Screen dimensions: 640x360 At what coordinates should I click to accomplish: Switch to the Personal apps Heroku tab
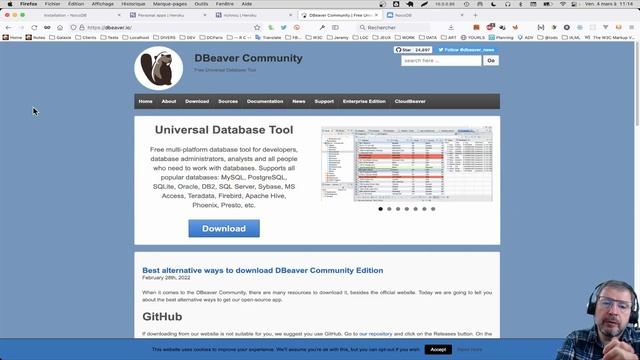167,15
